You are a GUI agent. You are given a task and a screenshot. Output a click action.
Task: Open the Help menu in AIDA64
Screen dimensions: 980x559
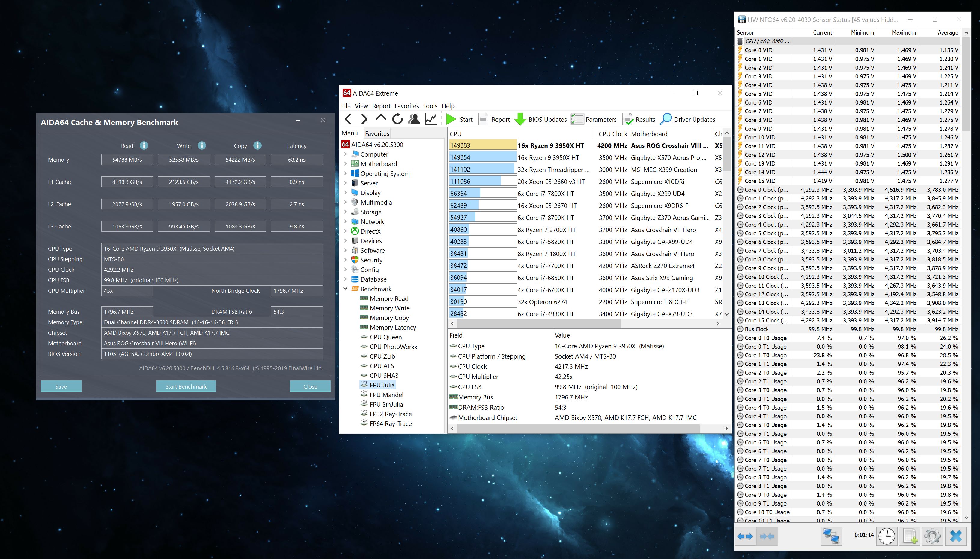[448, 106]
